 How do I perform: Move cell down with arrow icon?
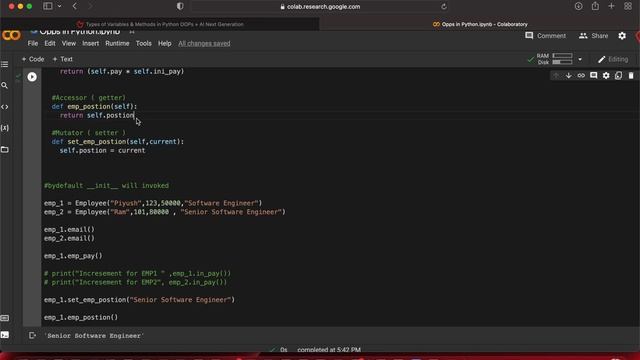tap(569, 76)
